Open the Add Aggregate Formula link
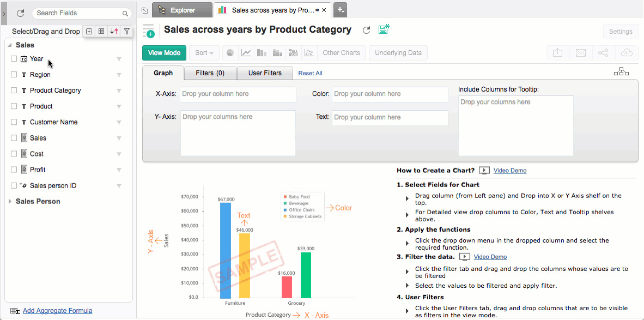 57,311
